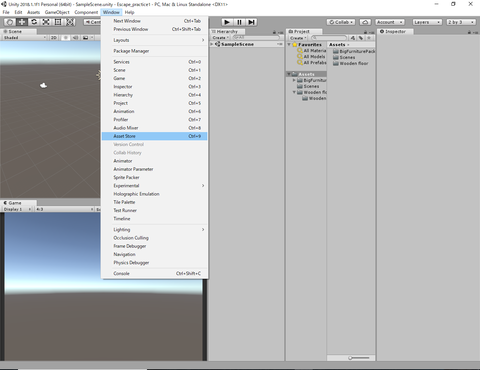Toggle scene audio button

(x=76, y=38)
